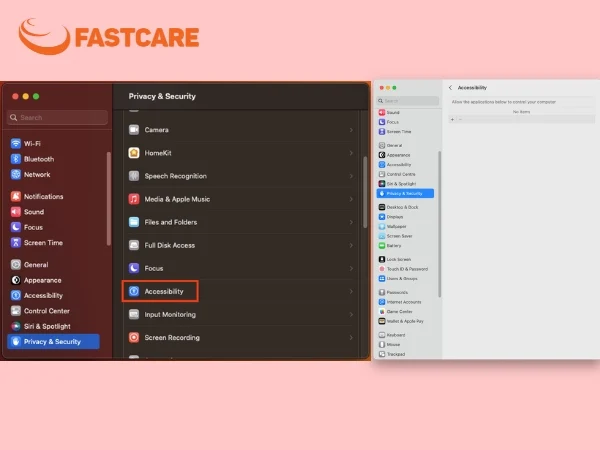
Task: Click the Wi-Fi icon in dark sidebar
Action: (16, 143)
